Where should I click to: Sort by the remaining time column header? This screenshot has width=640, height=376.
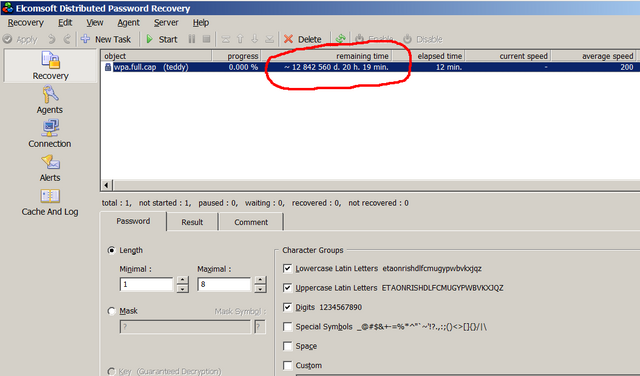(326, 56)
